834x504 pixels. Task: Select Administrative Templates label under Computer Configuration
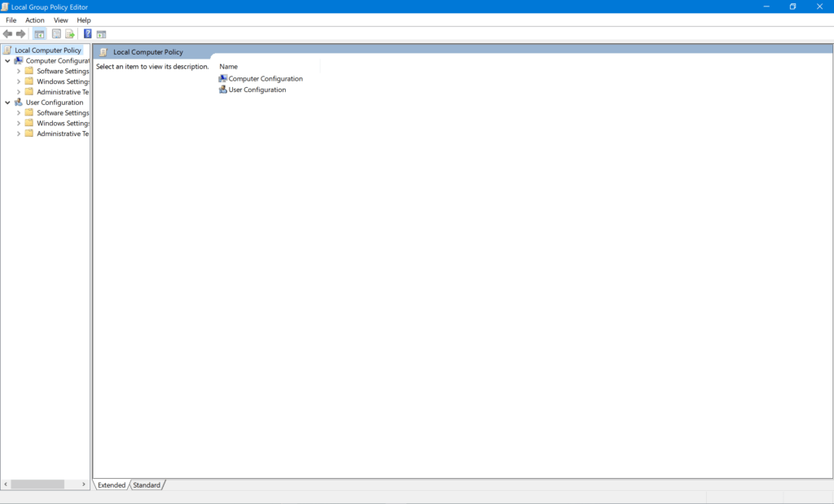pyautogui.click(x=63, y=92)
